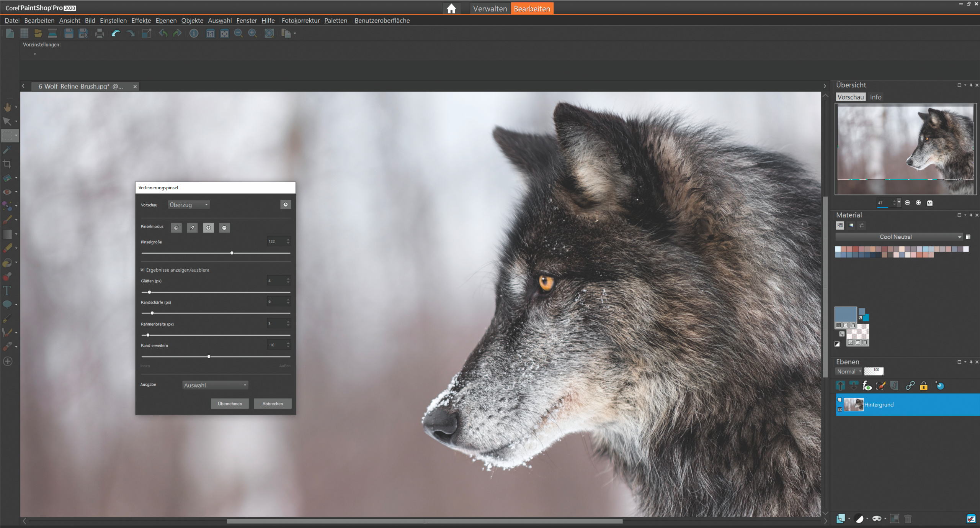Select the Crop tool in toolbar
This screenshot has width=980, height=528.
tap(7, 164)
